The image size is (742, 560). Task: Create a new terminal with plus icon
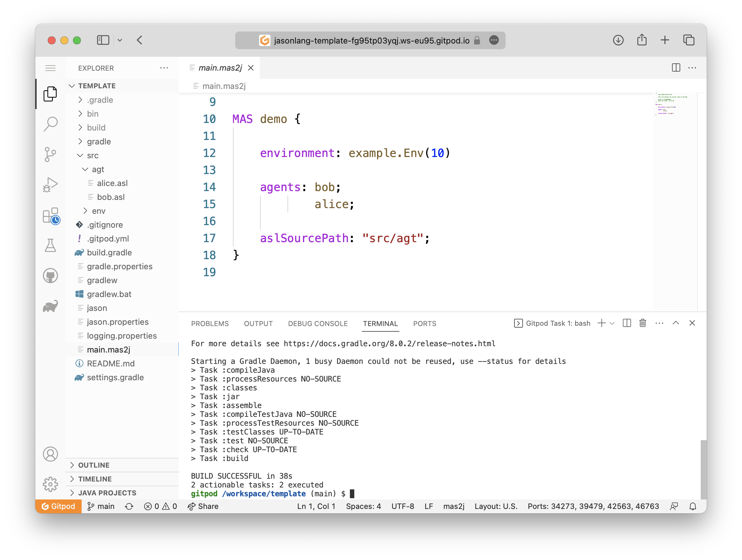(x=602, y=323)
